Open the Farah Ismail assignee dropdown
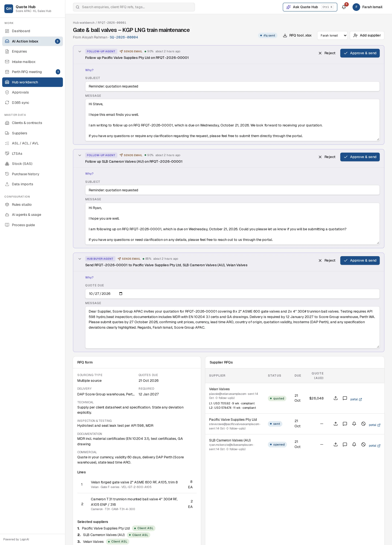 tap(332, 35)
